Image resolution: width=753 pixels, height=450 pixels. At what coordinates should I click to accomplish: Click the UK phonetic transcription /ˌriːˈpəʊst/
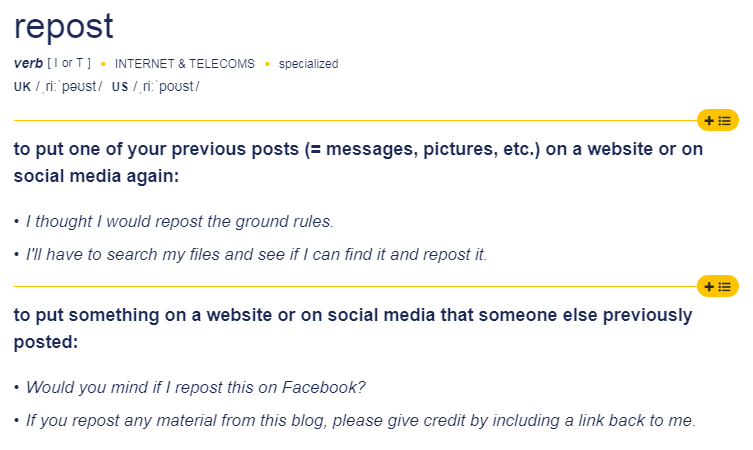click(69, 86)
